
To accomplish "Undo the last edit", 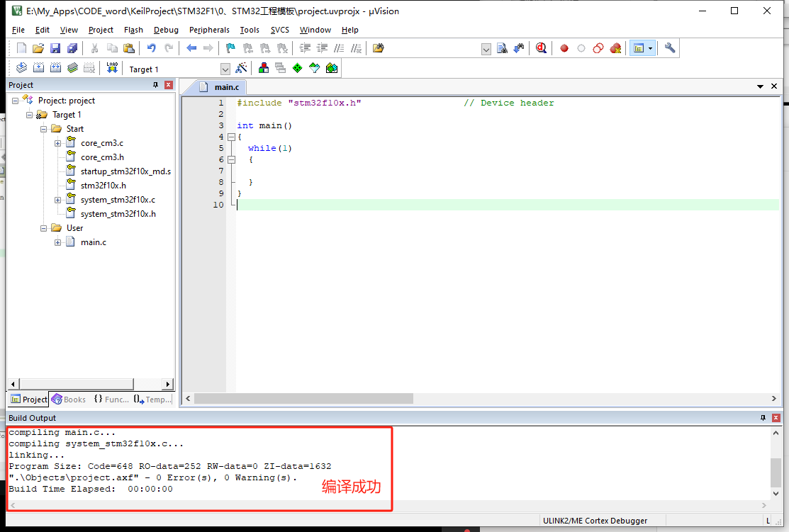I will (x=152, y=48).
